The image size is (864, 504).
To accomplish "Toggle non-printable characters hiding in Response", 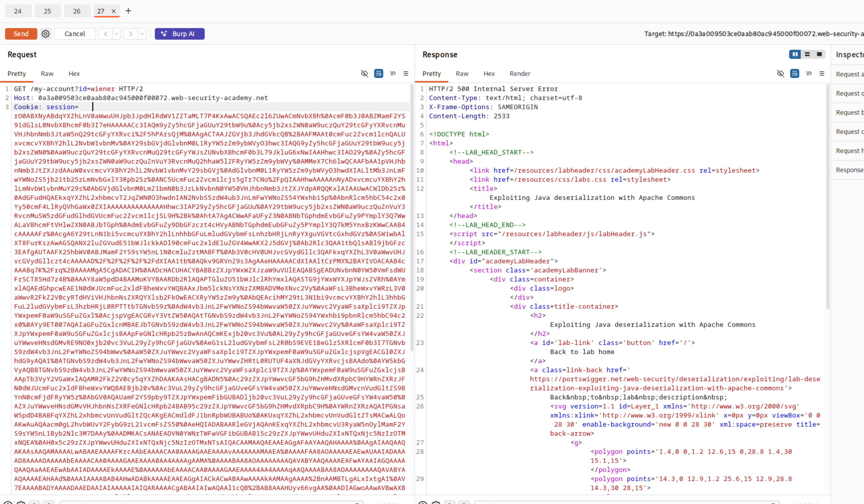I will pos(780,73).
